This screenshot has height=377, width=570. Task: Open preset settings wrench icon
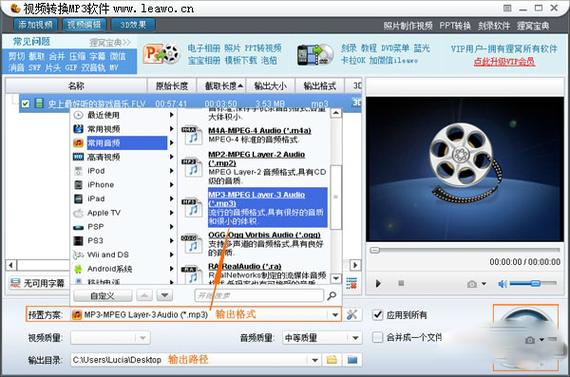(352, 314)
